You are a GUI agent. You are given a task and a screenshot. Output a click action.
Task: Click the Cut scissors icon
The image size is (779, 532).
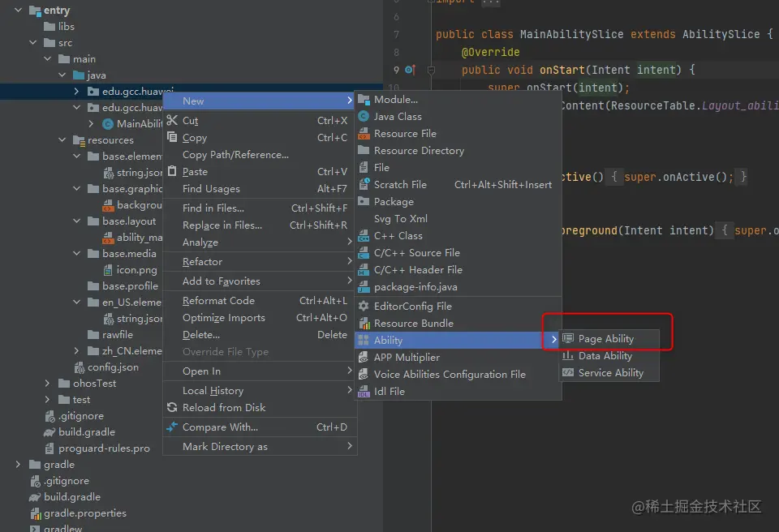(x=172, y=120)
